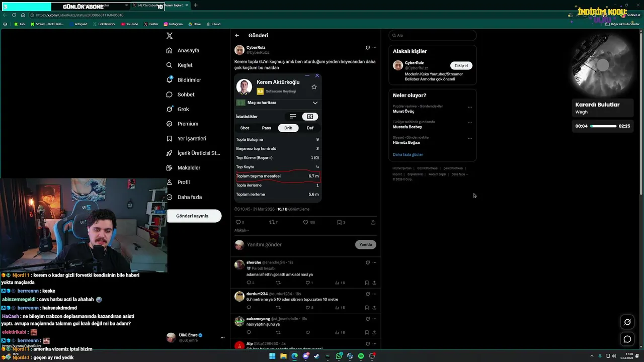
Task: Open Premium page
Action: (182, 124)
